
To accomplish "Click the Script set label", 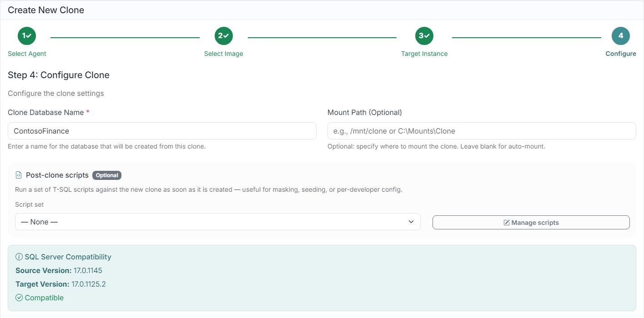I will coord(30,204).
